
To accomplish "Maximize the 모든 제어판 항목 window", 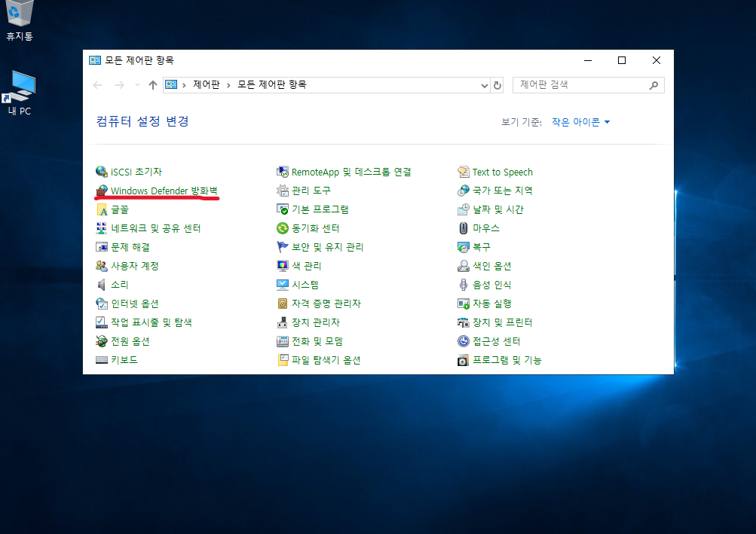I will coord(622,60).
